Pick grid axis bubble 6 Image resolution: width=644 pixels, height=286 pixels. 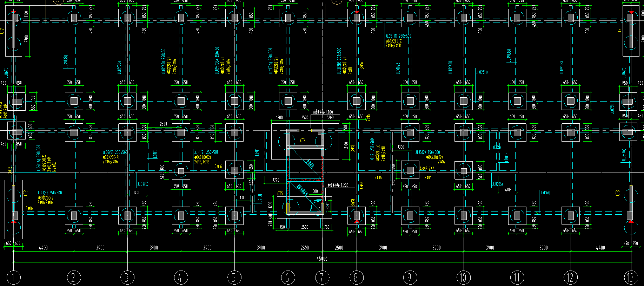288,278
